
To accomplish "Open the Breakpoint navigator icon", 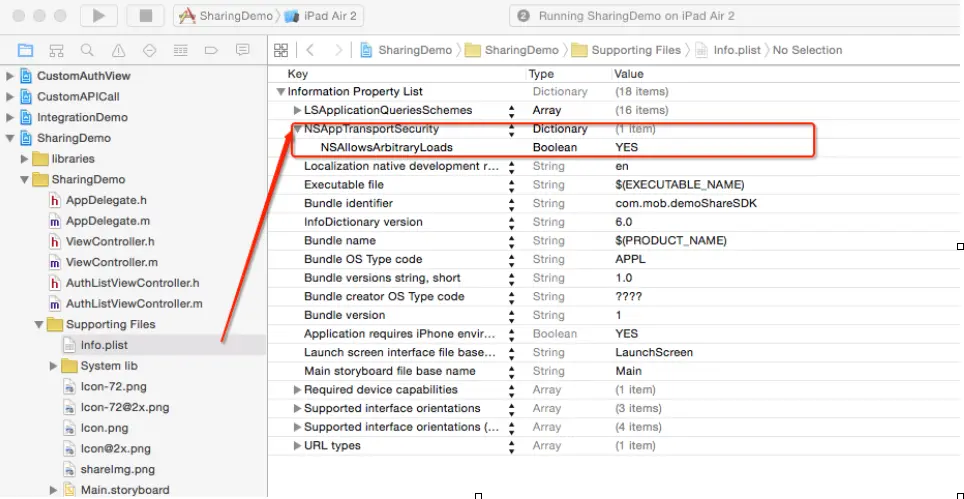I will [x=211, y=50].
